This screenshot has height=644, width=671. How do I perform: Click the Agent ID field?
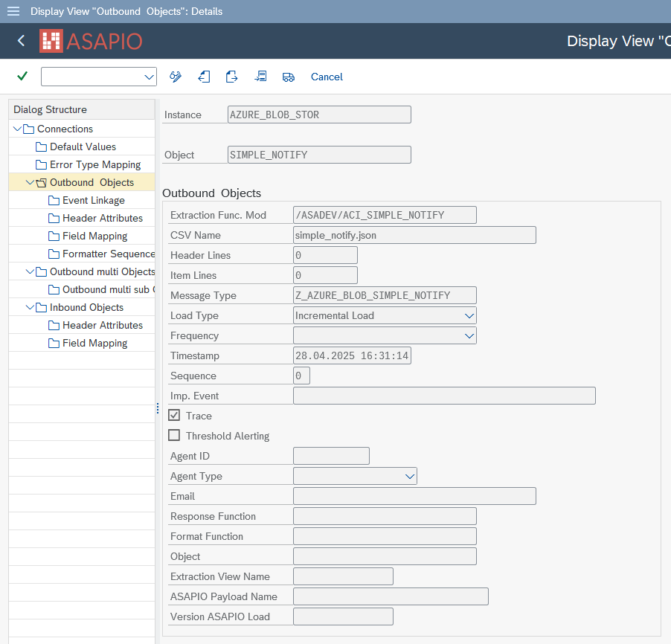(331, 456)
